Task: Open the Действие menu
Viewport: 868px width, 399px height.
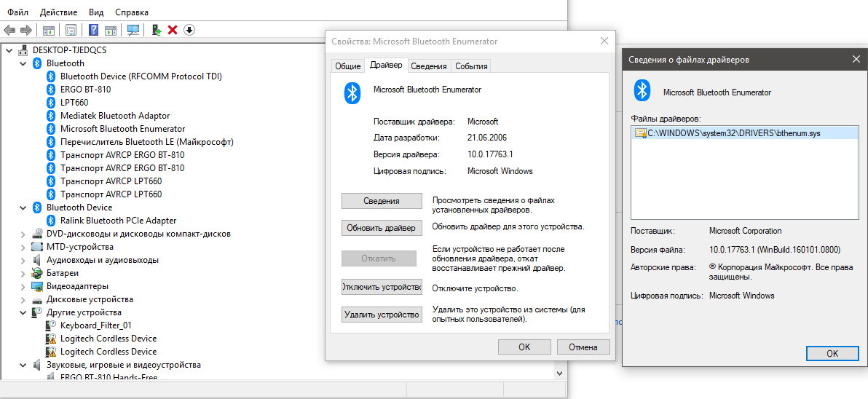Action: (58, 12)
